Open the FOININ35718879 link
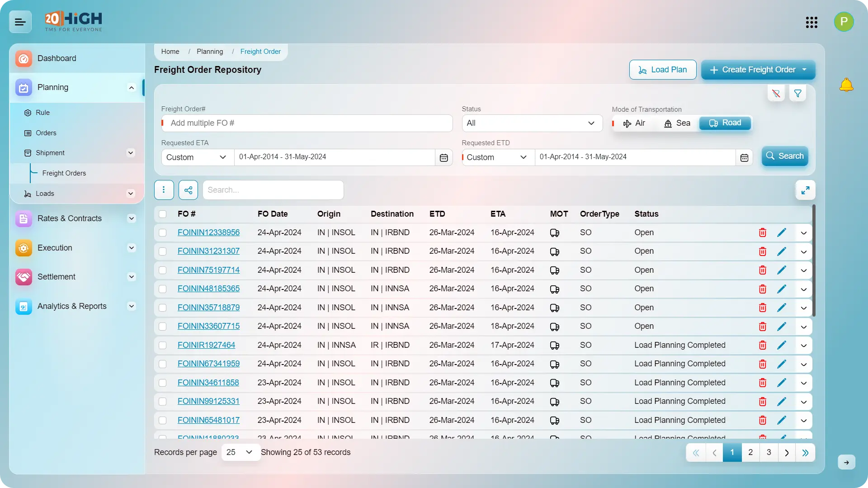This screenshot has width=868, height=488. tap(208, 308)
